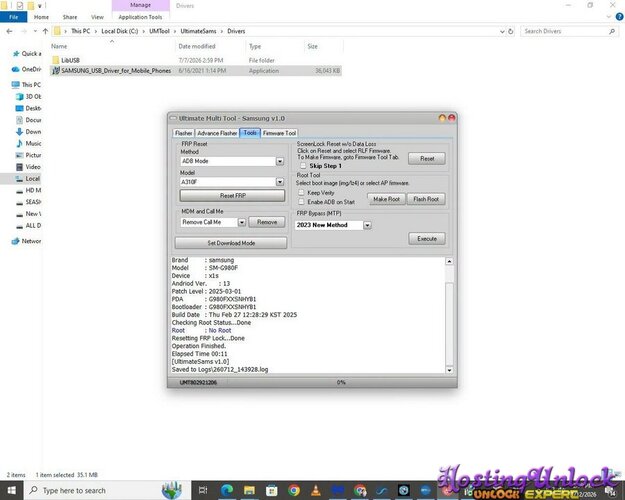
Task: Open Desktop in navigation pane
Action: click(29, 108)
